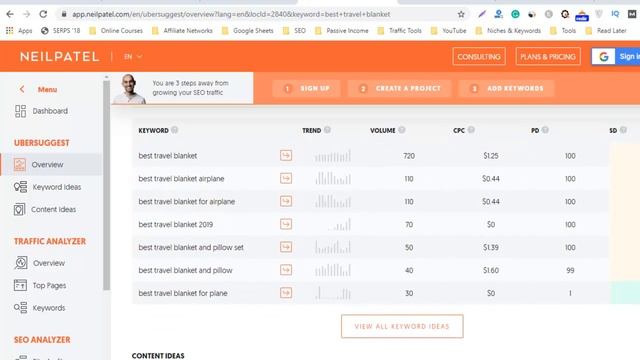Open Online Courses bookmark folder

point(116,31)
